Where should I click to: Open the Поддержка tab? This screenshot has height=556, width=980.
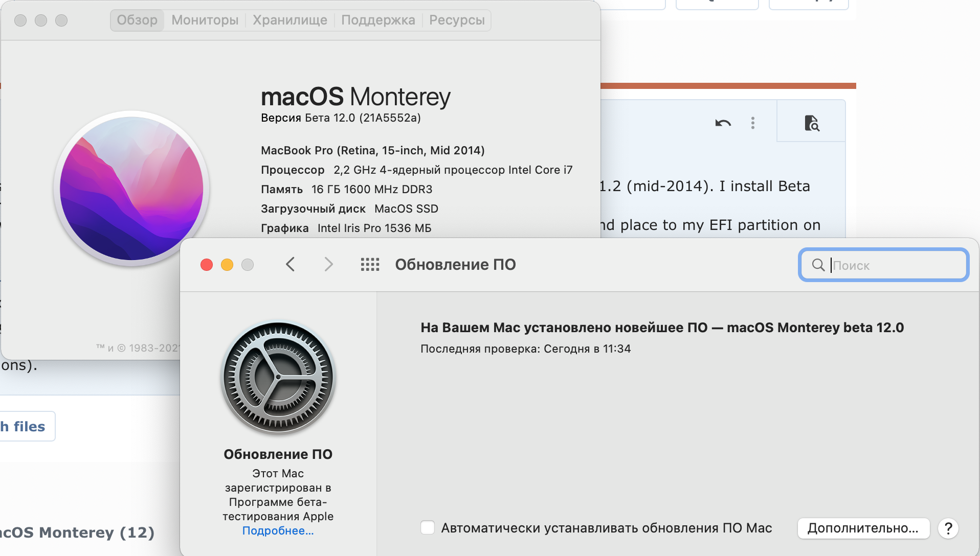[x=378, y=20]
